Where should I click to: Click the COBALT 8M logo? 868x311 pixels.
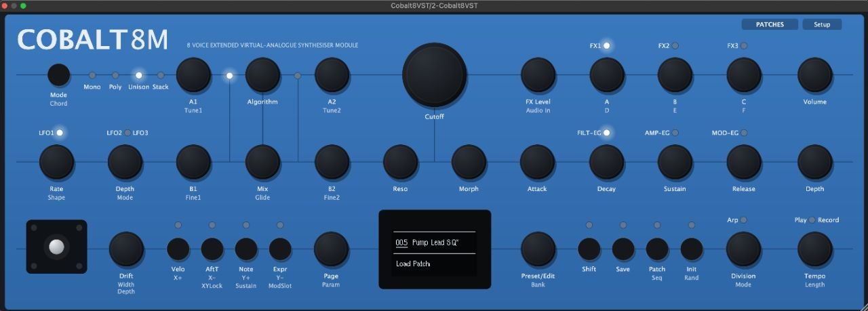93,40
